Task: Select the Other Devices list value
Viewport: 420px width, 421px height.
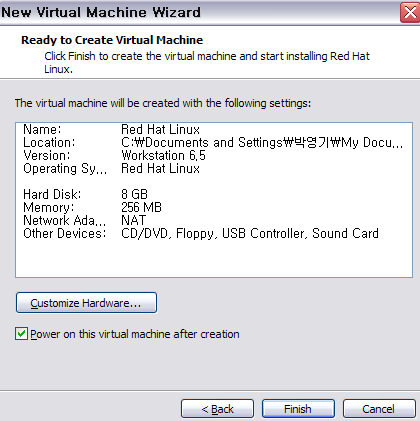Action: 250,233
